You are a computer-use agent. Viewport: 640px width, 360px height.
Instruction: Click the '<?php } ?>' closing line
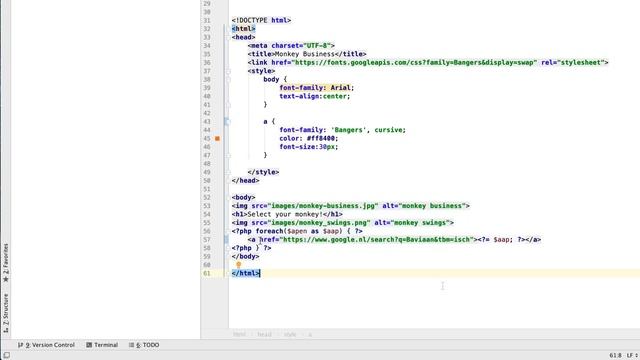tap(251, 248)
